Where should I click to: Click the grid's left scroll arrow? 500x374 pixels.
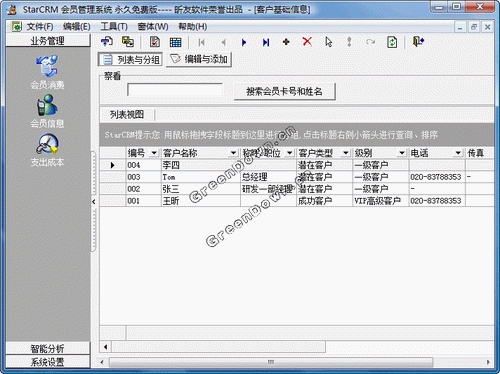click(105, 347)
